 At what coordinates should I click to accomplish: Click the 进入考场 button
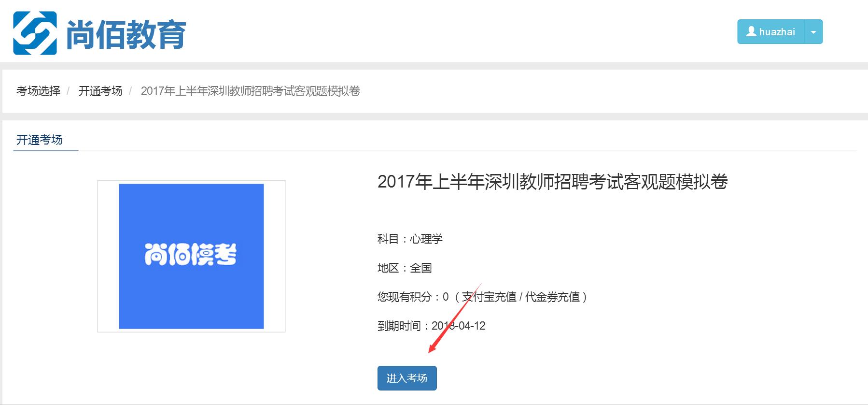407,378
